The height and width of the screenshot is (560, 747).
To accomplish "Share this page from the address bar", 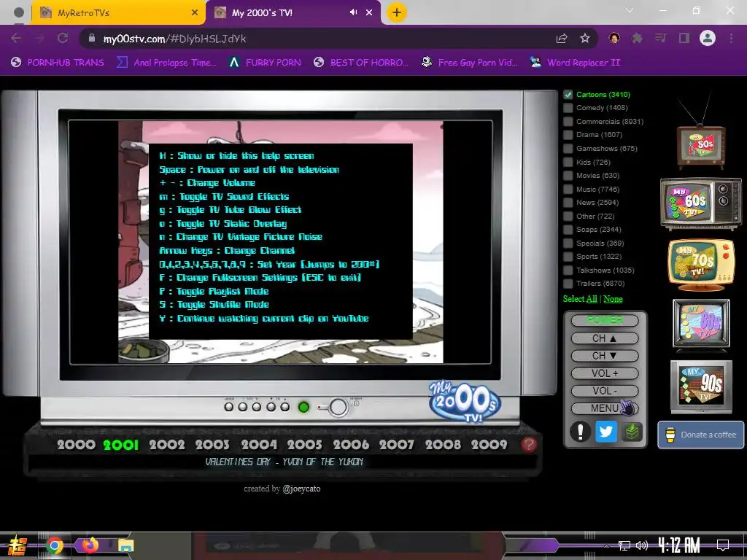I will pyautogui.click(x=562, y=39).
